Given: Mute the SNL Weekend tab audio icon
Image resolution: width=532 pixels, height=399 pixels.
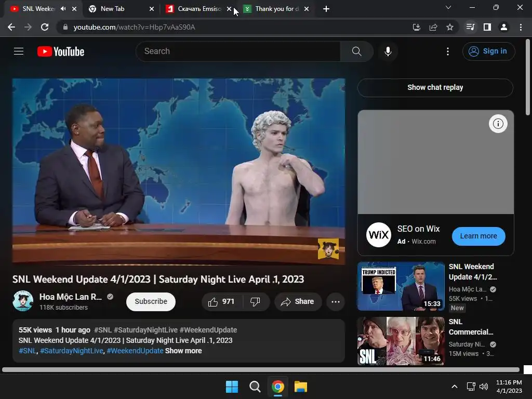Looking at the screenshot, I should coord(63,9).
